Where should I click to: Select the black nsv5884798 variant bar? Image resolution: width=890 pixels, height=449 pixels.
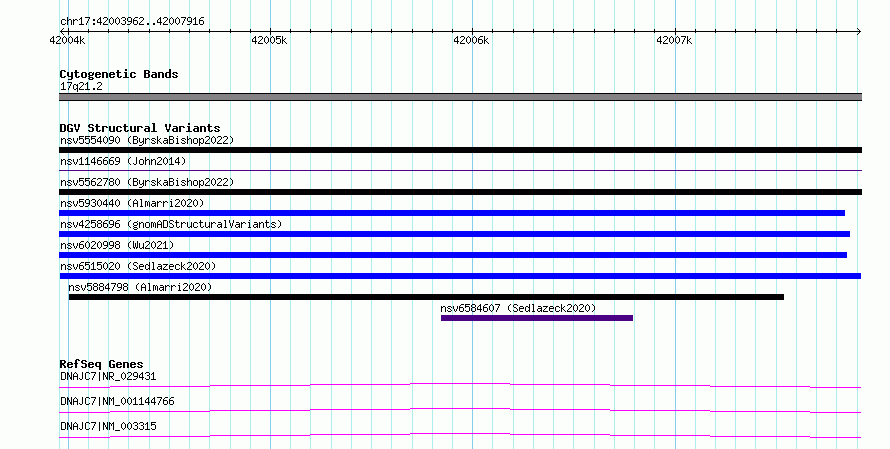pyautogui.click(x=426, y=297)
